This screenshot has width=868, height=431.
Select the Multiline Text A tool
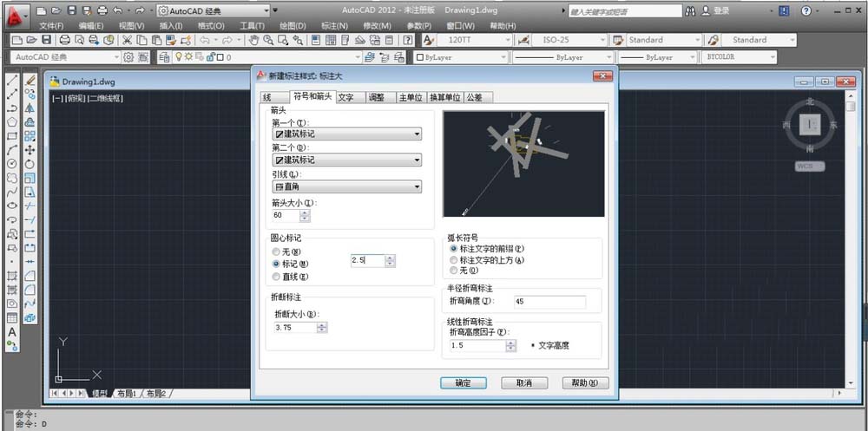11,332
